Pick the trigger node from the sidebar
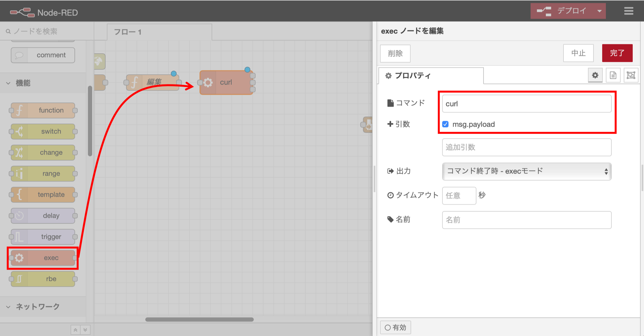 (43, 236)
